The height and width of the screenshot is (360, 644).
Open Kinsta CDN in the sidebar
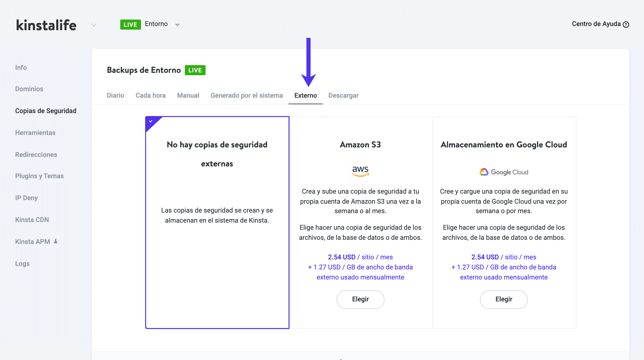click(x=32, y=220)
